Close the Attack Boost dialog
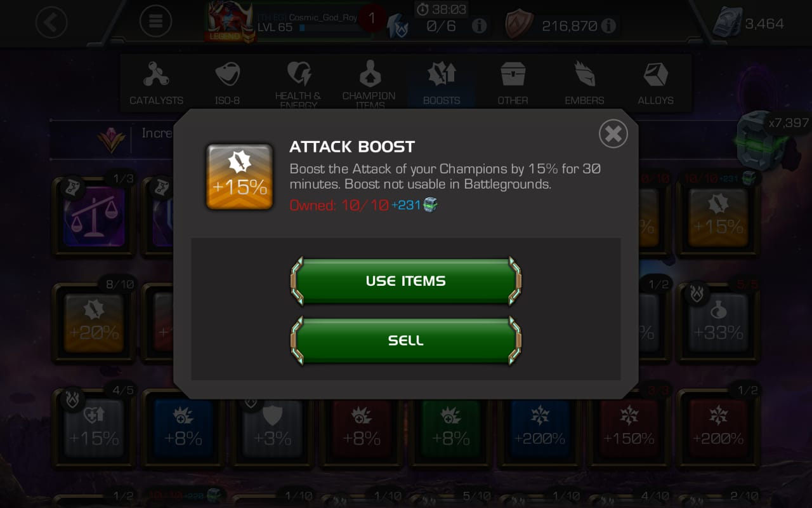 click(x=613, y=134)
